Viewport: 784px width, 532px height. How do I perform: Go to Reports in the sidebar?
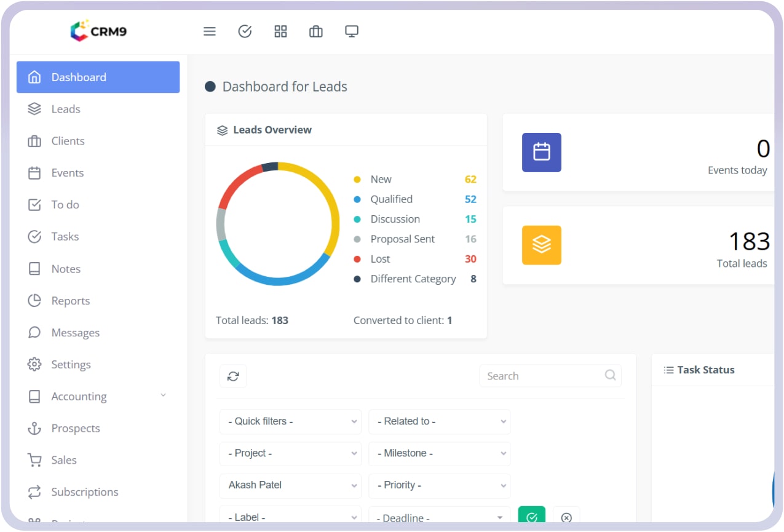[x=70, y=301]
